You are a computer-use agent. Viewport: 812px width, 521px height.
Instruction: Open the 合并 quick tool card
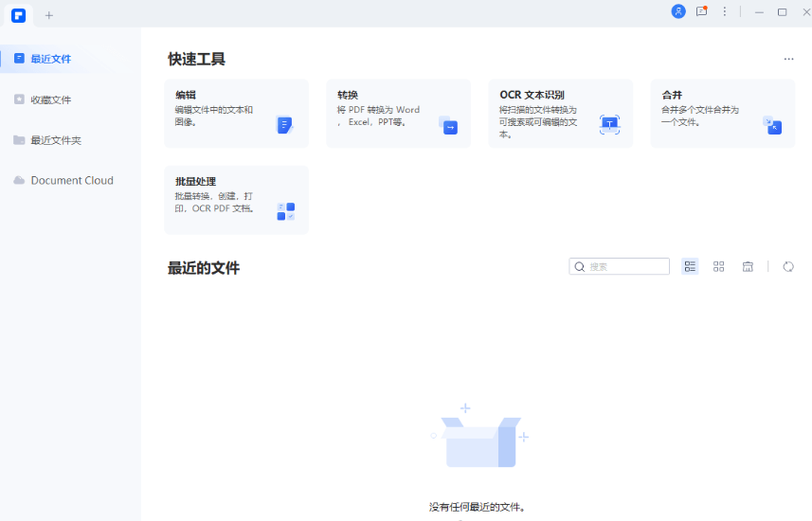(x=723, y=114)
